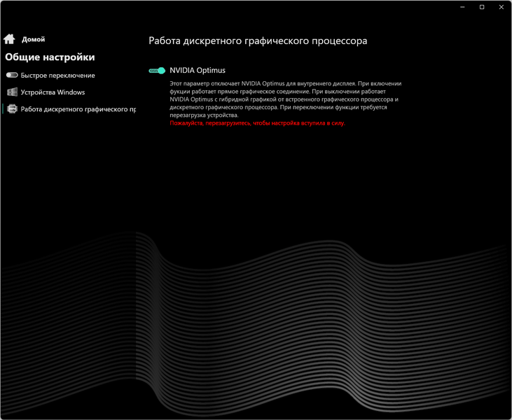512x420 pixels.
Task: Click the Общие настройки heading
Action: click(x=50, y=57)
